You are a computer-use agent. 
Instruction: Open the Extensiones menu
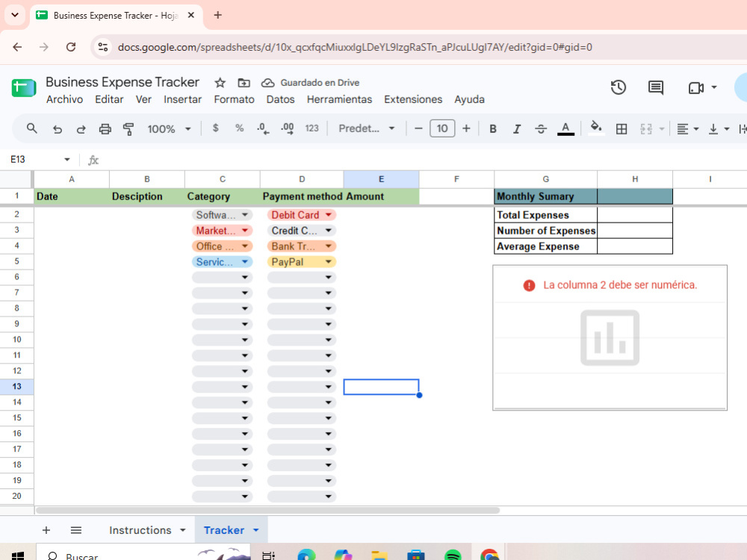click(x=413, y=99)
